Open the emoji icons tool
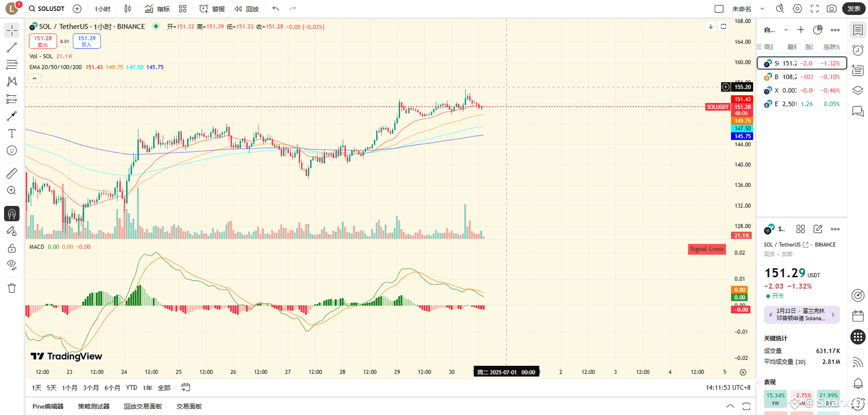868x415 pixels. [12, 150]
